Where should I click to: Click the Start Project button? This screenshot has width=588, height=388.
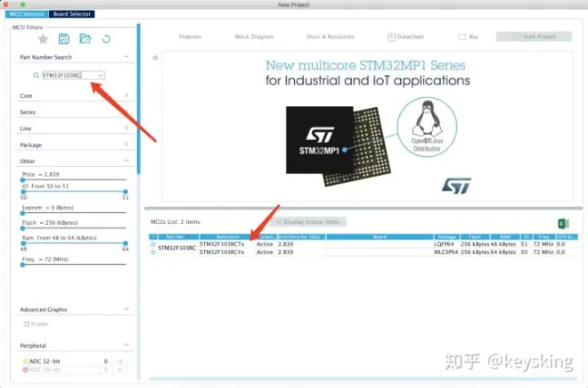[x=534, y=37]
